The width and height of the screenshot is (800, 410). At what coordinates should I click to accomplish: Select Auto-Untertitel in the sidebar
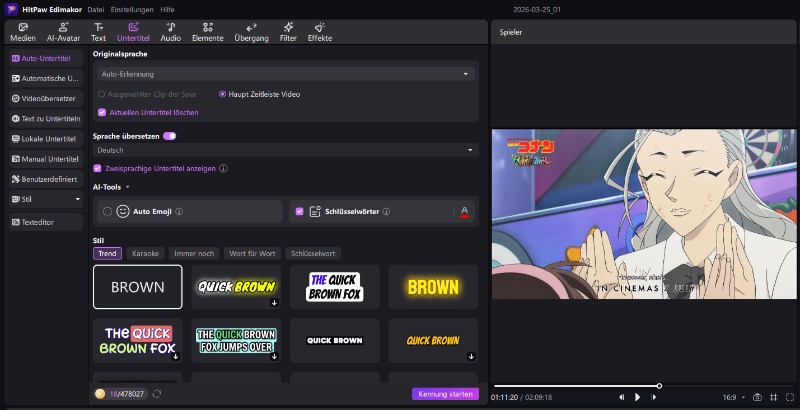tap(46, 58)
